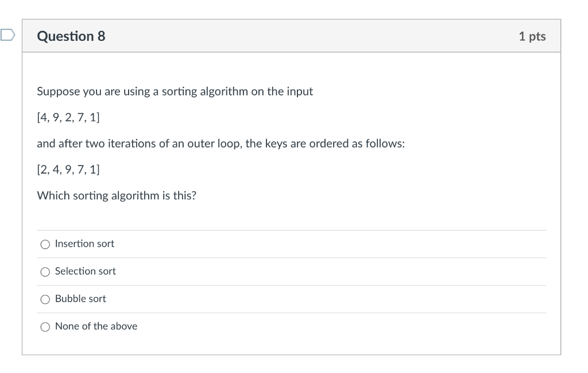Viewport: 588px width, 373px height.
Task: Click the Insertion sort answer label
Action: click(x=84, y=244)
